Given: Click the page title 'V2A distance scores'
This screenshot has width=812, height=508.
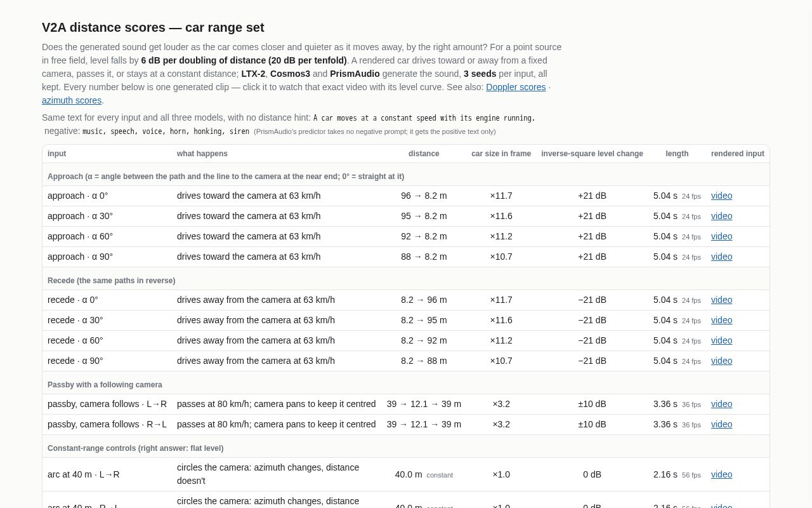Looking at the screenshot, I should click(153, 27).
